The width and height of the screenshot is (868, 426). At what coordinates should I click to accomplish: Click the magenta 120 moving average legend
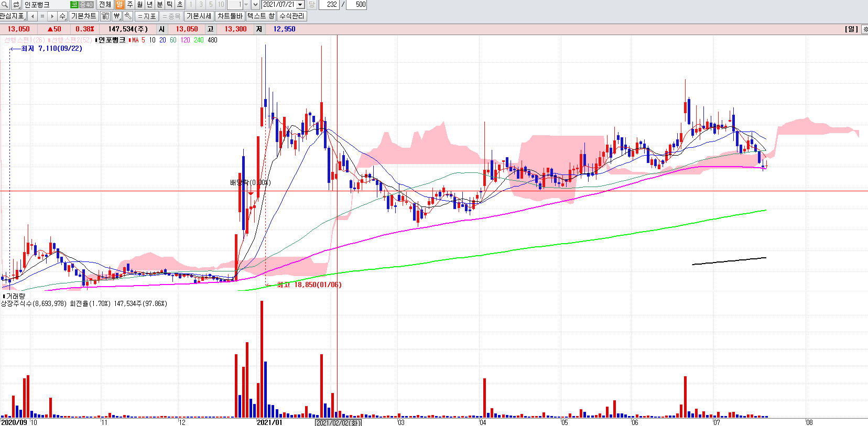click(x=185, y=40)
